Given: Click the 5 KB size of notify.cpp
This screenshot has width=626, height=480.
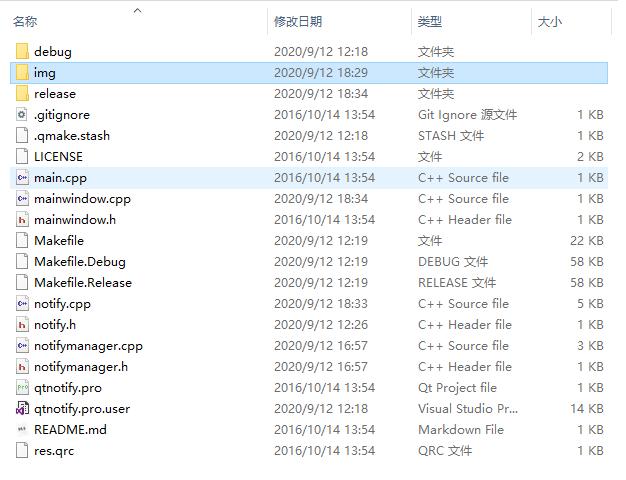Looking at the screenshot, I should [x=590, y=304].
